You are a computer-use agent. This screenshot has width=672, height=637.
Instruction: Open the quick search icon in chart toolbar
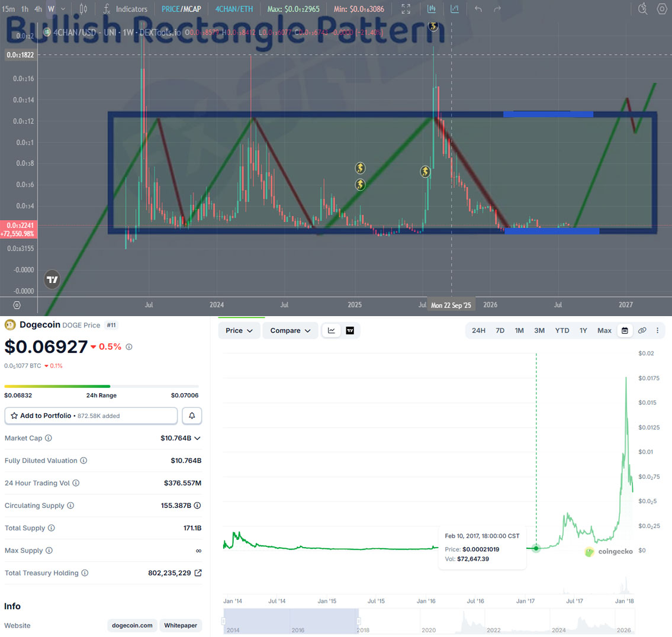point(642,8)
